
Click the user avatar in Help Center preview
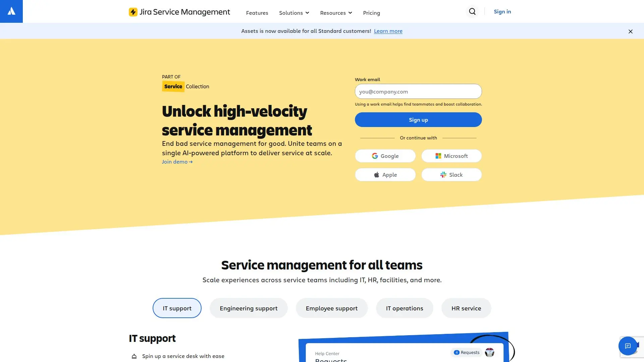(x=490, y=352)
